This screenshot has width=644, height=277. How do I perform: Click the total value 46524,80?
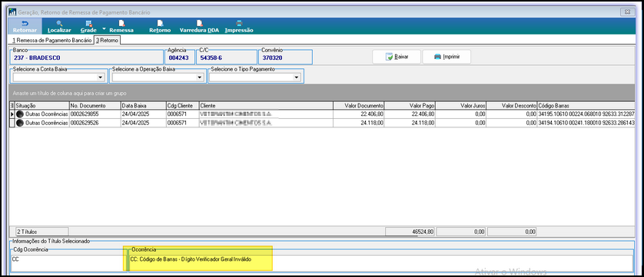[410, 232]
